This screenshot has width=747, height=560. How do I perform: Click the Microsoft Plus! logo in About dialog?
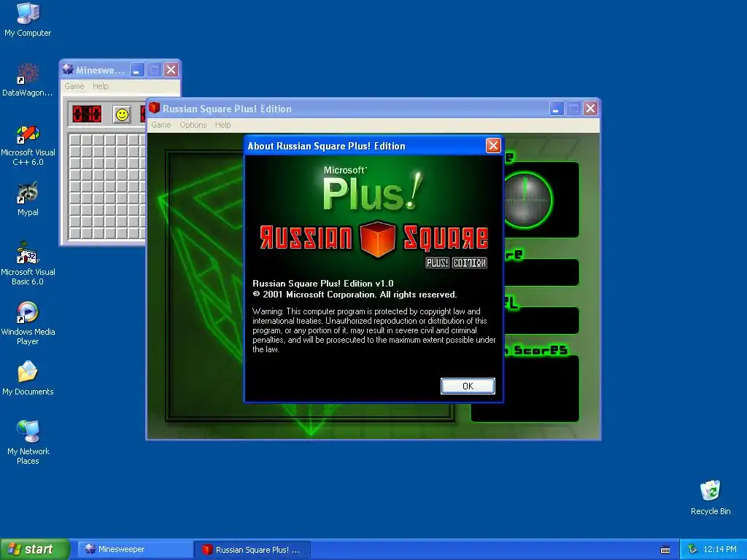pyautogui.click(x=373, y=190)
